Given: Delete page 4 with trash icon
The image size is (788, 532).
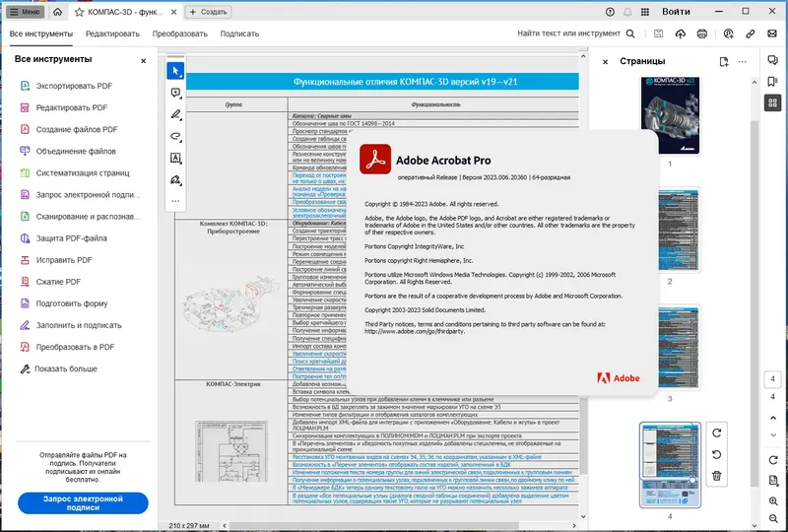Looking at the screenshot, I should point(717,476).
